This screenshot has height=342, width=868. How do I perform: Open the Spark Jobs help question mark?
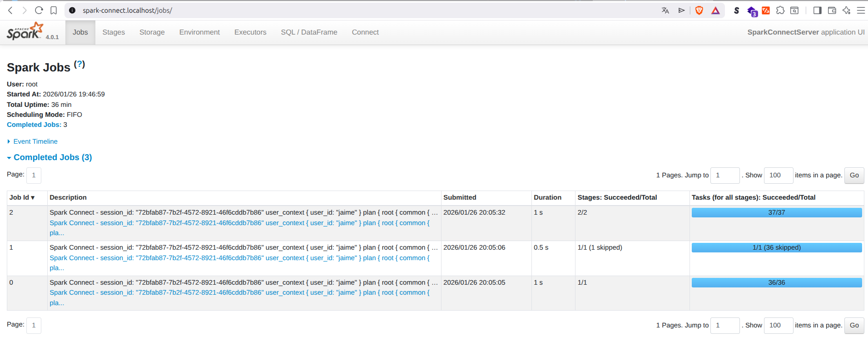click(79, 65)
